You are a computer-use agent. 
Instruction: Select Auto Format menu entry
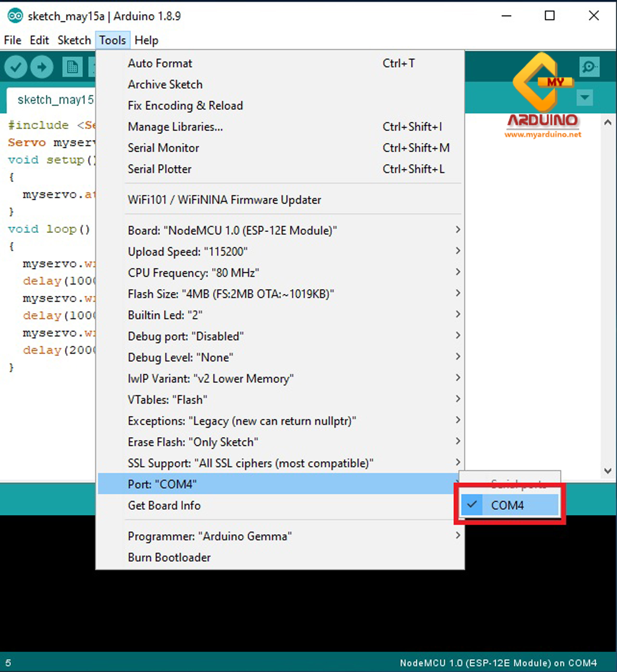tap(160, 63)
